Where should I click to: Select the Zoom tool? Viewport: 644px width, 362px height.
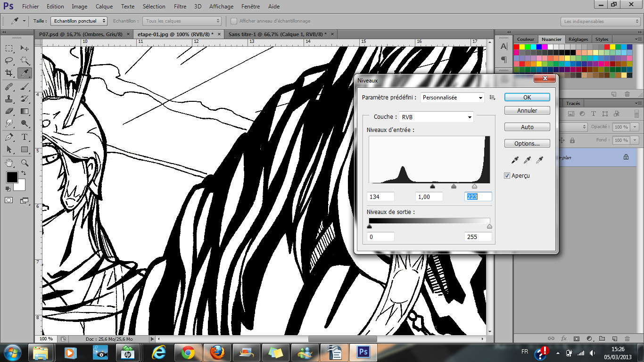[25, 163]
